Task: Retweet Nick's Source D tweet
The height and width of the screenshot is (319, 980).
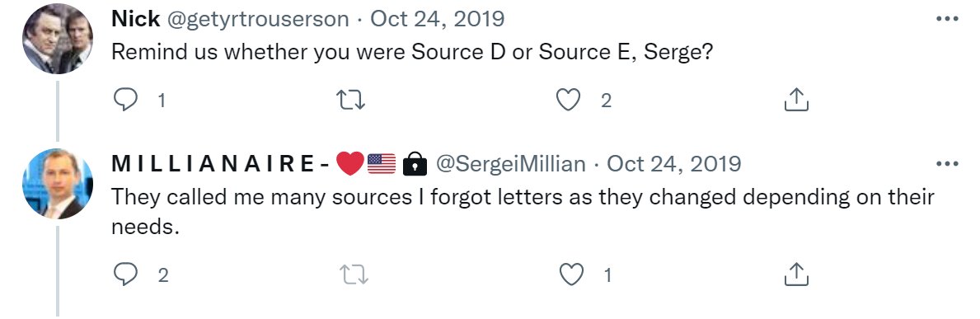Action: [350, 100]
